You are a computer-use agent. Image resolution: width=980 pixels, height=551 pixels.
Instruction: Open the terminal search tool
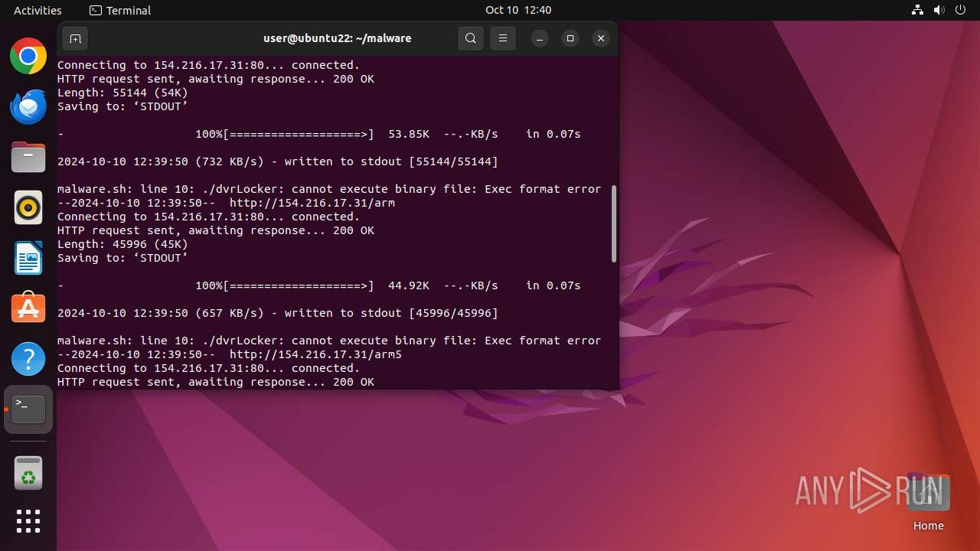(x=471, y=38)
